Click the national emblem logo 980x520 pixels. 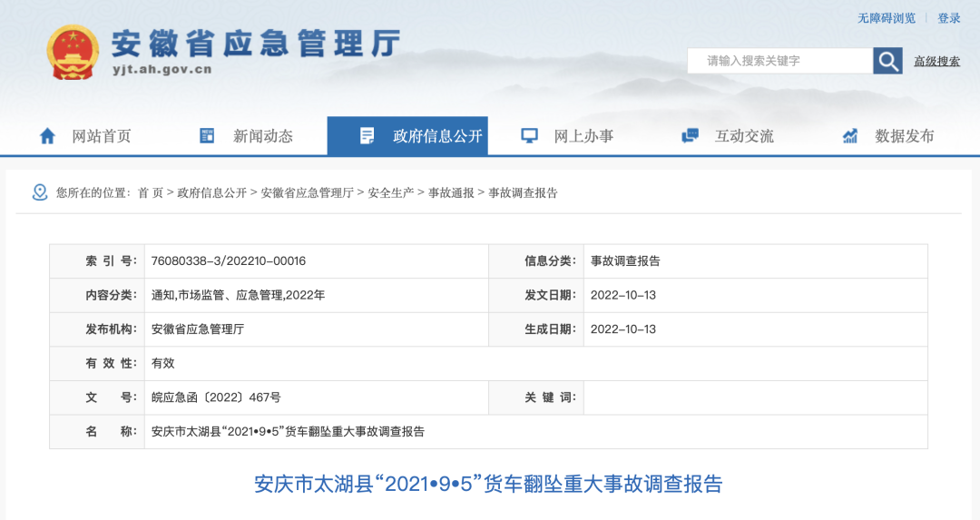pos(73,53)
